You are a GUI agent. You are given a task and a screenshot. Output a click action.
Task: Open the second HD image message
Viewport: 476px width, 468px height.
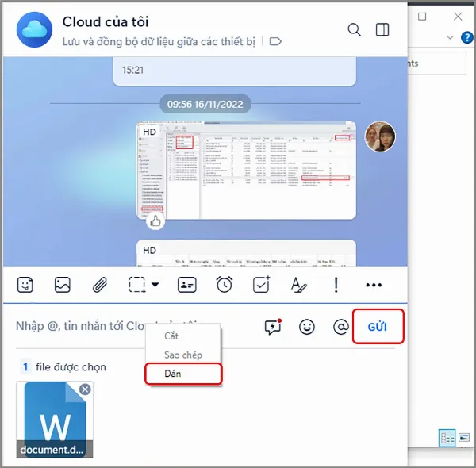click(246, 253)
